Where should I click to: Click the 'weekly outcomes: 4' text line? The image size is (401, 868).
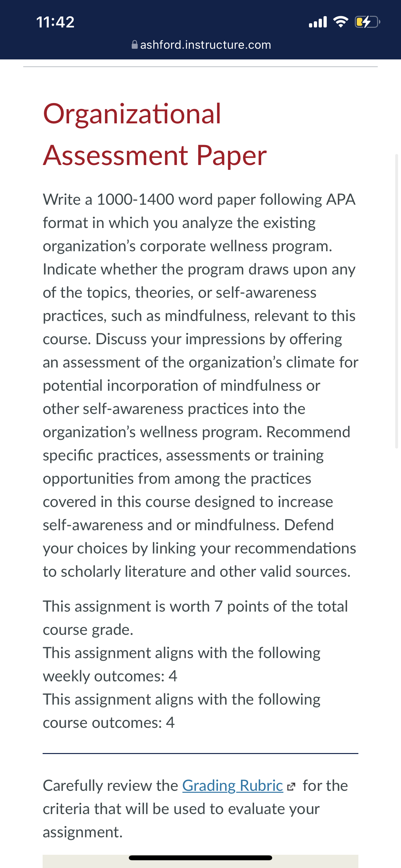110,676
